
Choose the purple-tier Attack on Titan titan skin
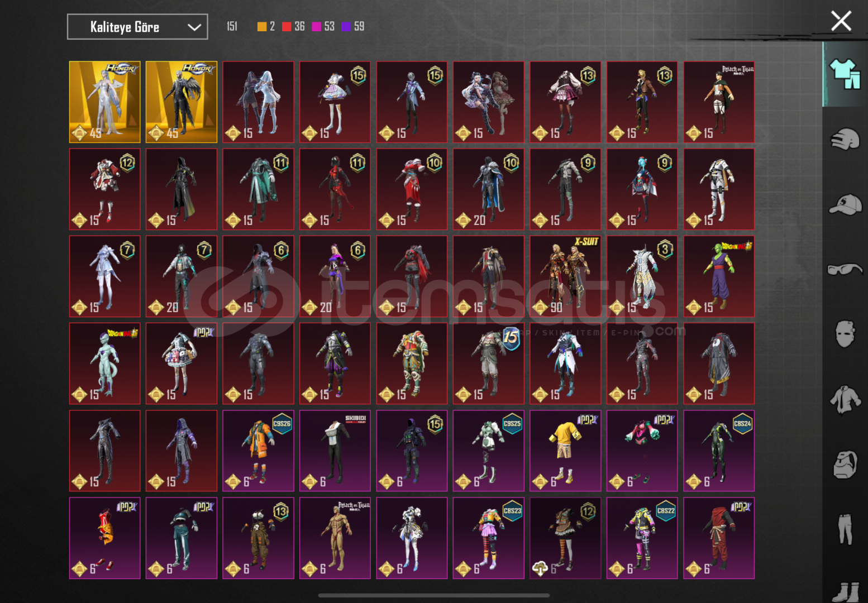(x=335, y=538)
